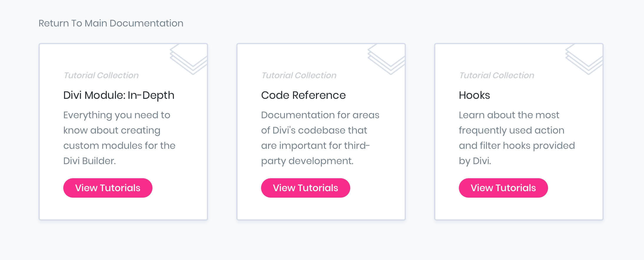Click the Return To Main Documentation link
The height and width of the screenshot is (260, 644).
click(111, 23)
